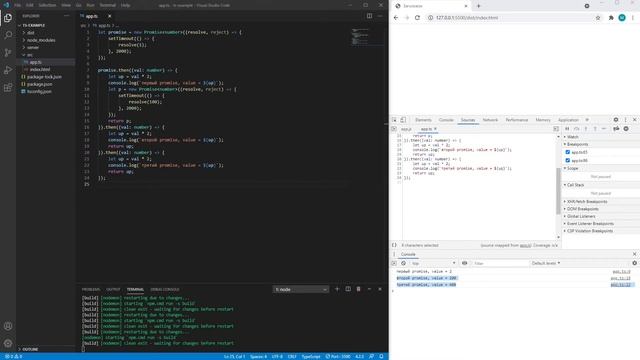
Task: Step over next function call in DevTools
Action: click(577, 129)
